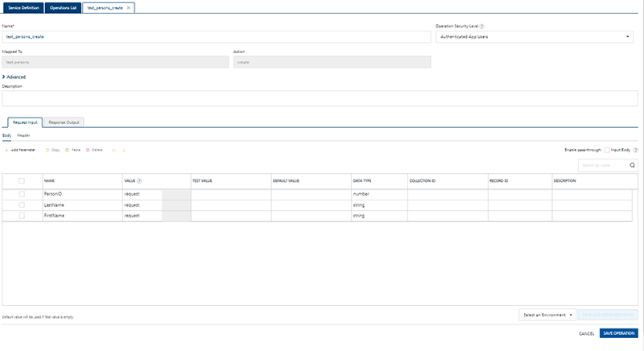Open the Select an Environment dropdown
Screen dimensions: 644x351
pos(547,315)
